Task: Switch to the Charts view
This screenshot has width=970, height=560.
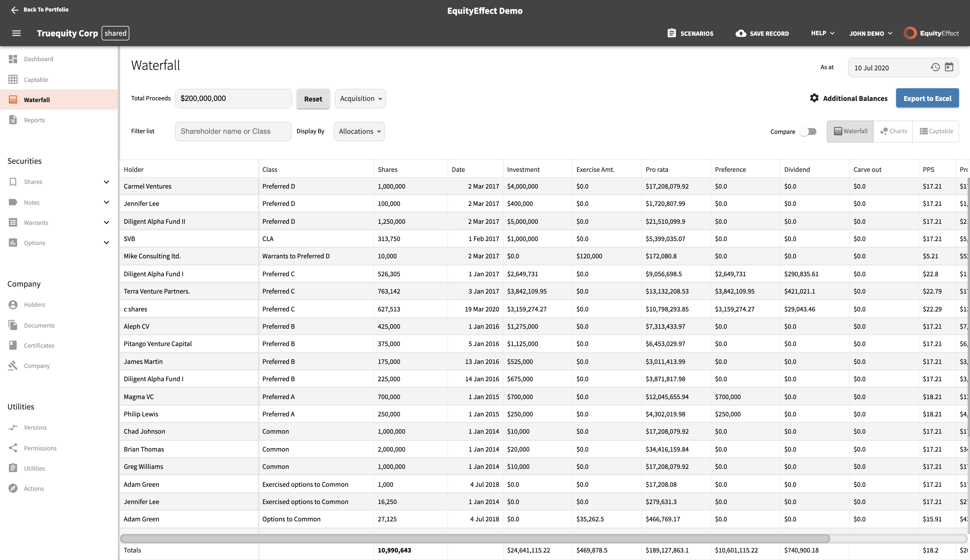Action: [894, 131]
